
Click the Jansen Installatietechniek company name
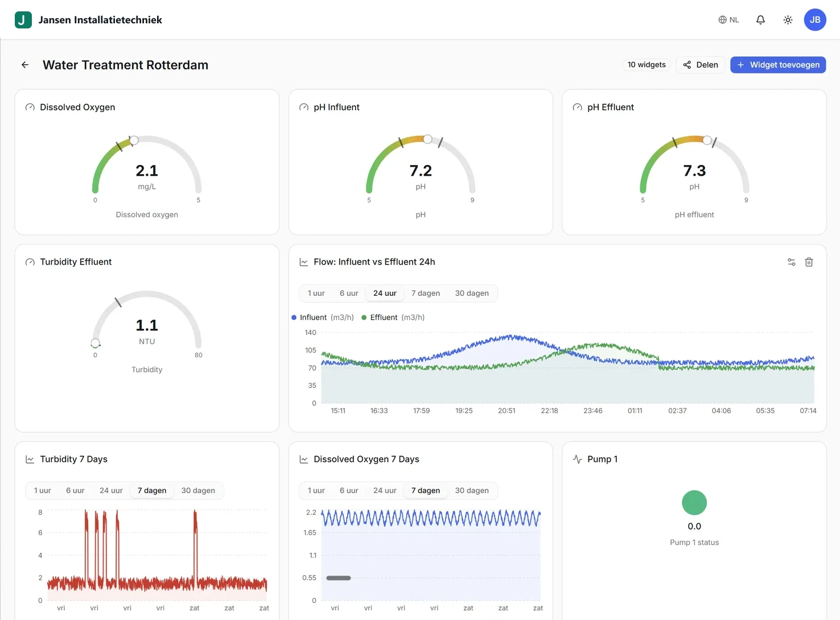click(100, 20)
